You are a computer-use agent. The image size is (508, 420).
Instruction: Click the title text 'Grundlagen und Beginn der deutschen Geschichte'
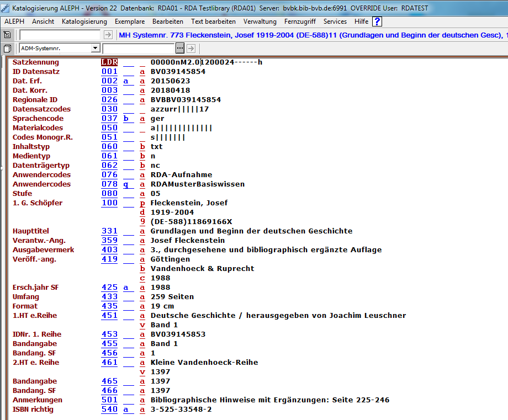251,231
